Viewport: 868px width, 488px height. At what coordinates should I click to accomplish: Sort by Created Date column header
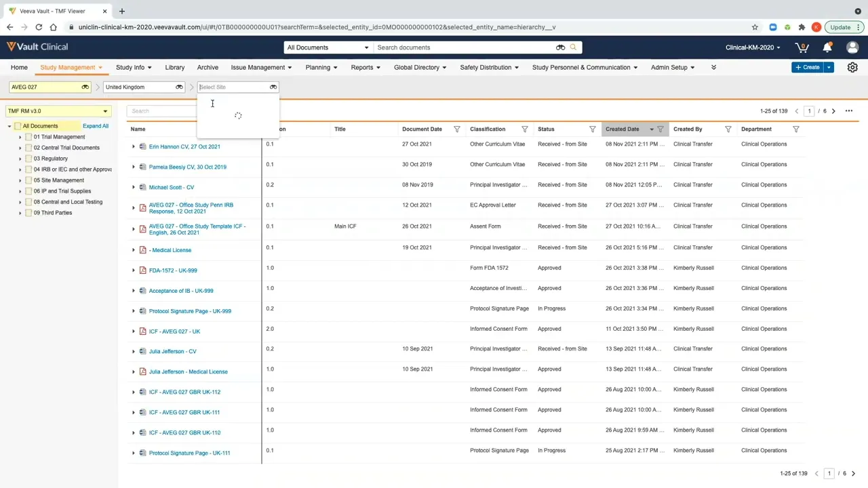coord(623,129)
